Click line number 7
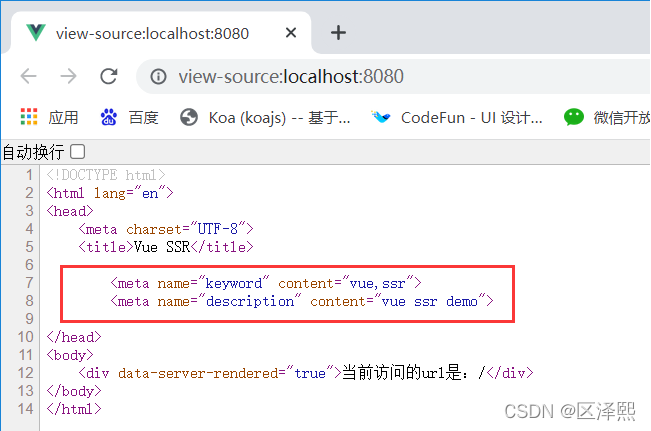Viewport: 651px width, 431px height. click(29, 283)
